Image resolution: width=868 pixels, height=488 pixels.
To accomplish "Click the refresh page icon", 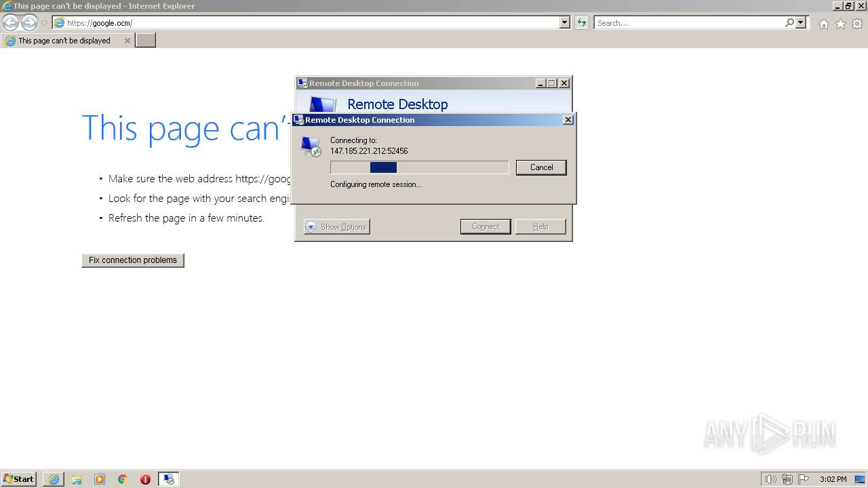I will pos(581,23).
